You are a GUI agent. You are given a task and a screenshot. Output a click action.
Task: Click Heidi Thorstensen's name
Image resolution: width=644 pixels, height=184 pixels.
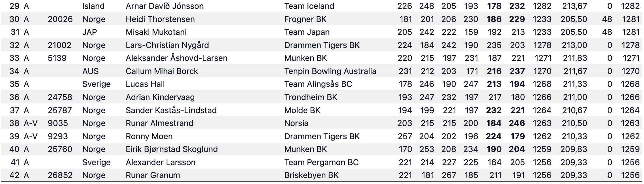pyautogui.click(x=160, y=19)
